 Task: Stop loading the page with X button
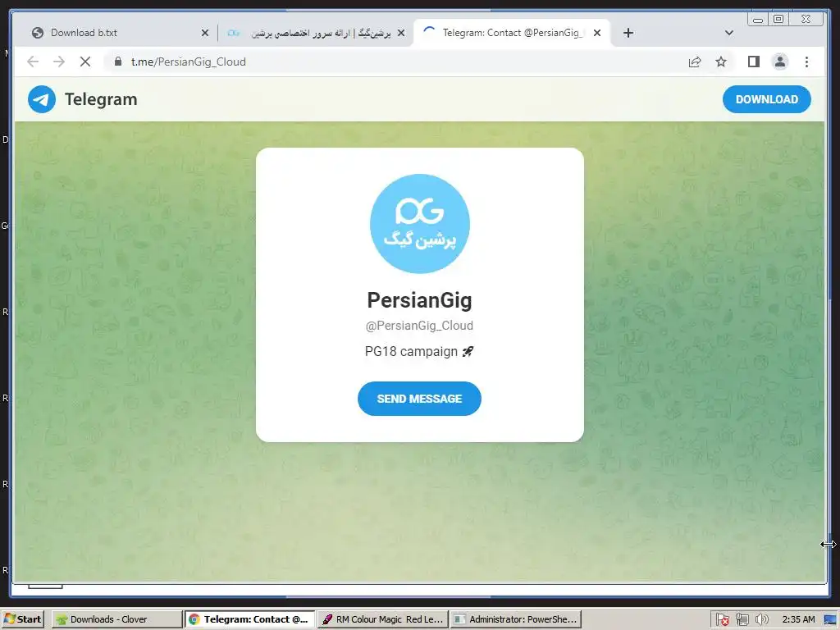pos(85,62)
